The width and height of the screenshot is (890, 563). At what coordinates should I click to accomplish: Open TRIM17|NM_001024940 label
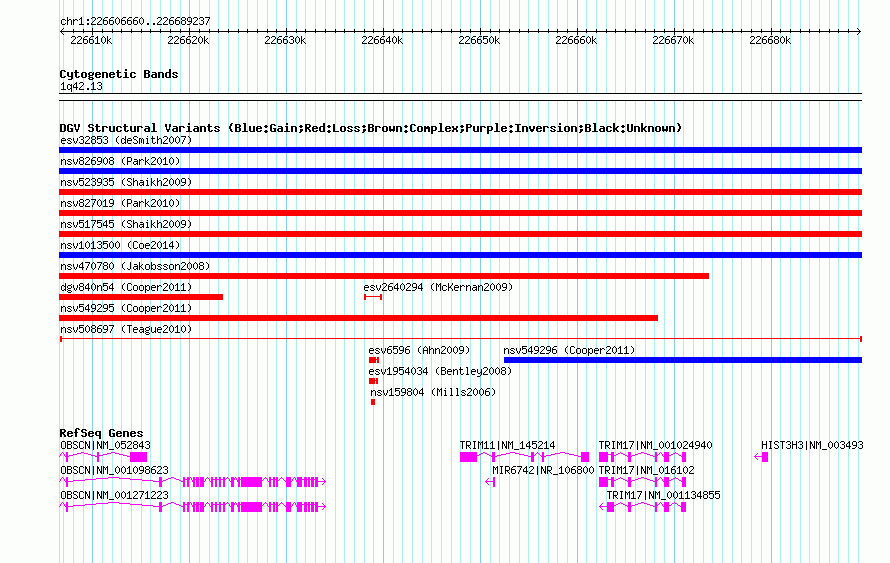pyautogui.click(x=656, y=446)
